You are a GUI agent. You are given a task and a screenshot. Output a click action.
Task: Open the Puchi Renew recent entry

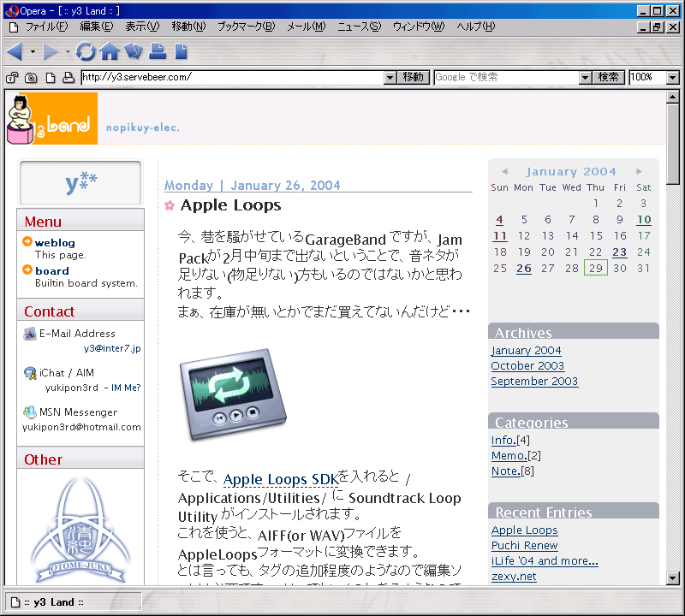coord(524,546)
